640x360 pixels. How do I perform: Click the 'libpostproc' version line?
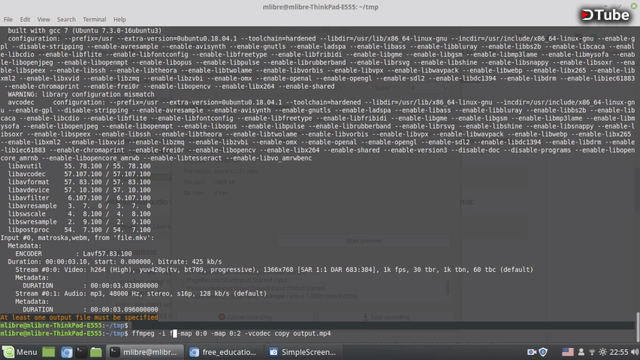tap(79, 230)
